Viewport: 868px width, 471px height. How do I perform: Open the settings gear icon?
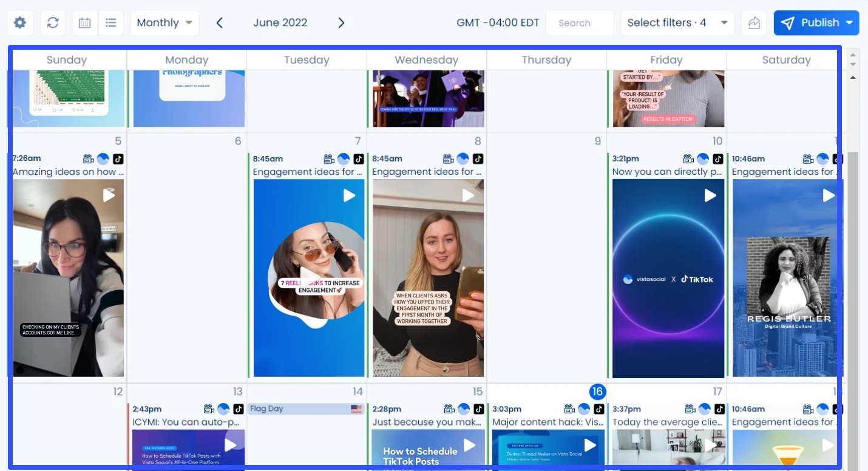tap(20, 23)
